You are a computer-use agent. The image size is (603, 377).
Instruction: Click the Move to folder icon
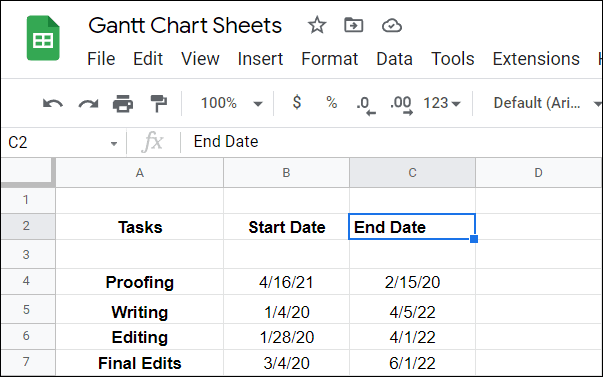point(353,25)
